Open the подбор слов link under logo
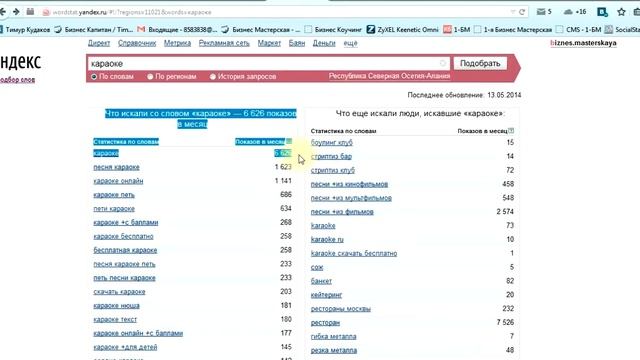Screen dimensions: 640x360 coord(17,80)
